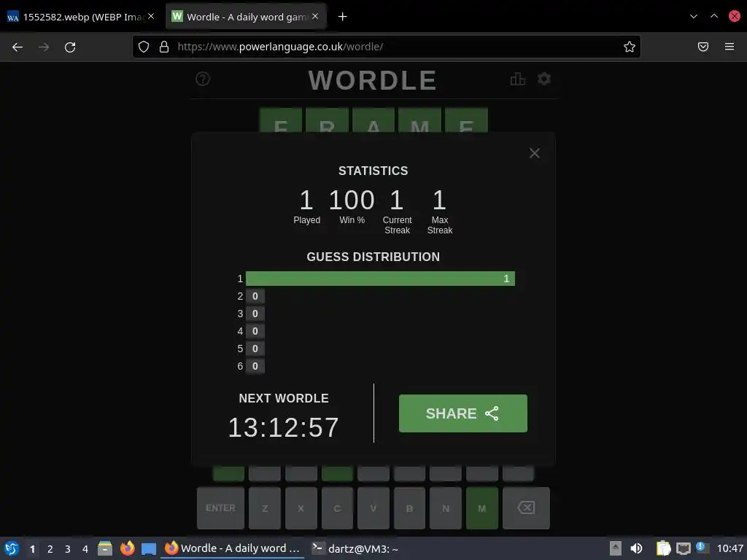Click the next Wordle countdown 13:12:57

[284, 427]
